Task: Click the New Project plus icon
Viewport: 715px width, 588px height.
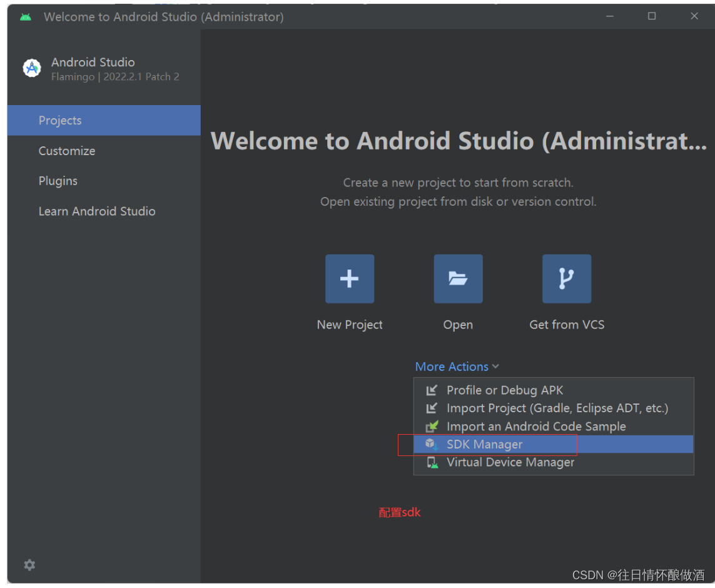Action: [x=349, y=278]
